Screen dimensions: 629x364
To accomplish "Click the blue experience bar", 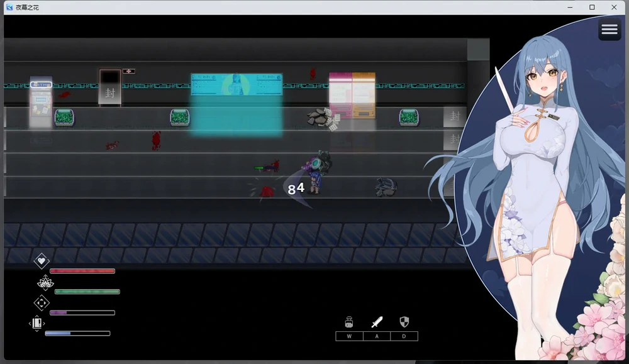I will coord(77,333).
